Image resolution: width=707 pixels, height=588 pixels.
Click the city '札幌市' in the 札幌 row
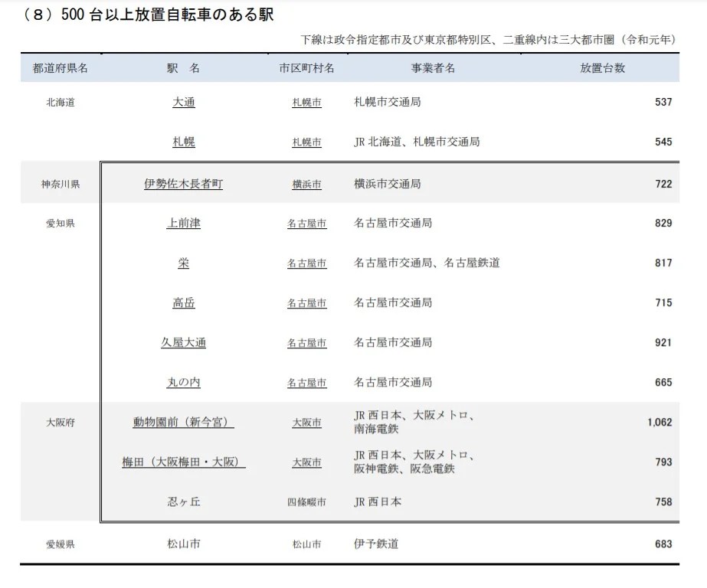[306, 142]
